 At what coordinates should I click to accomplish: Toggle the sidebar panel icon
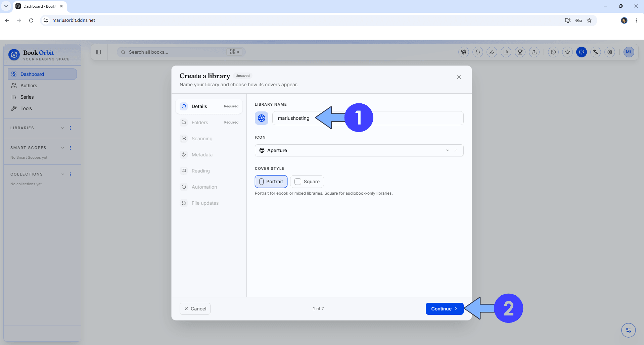(x=98, y=52)
